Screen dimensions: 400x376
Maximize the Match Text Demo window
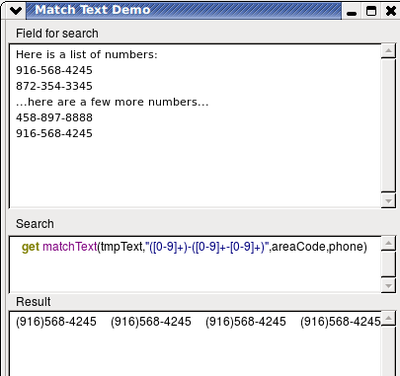(x=371, y=11)
